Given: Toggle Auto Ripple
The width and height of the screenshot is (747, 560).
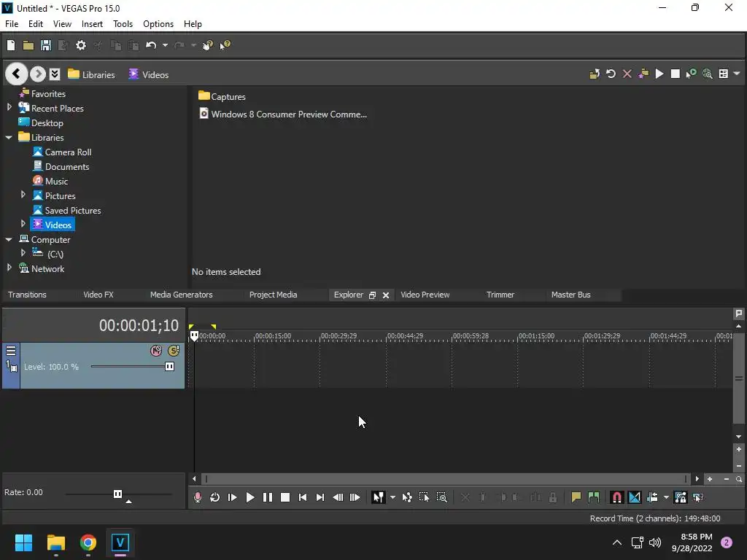Looking at the screenshot, I should coord(652,497).
